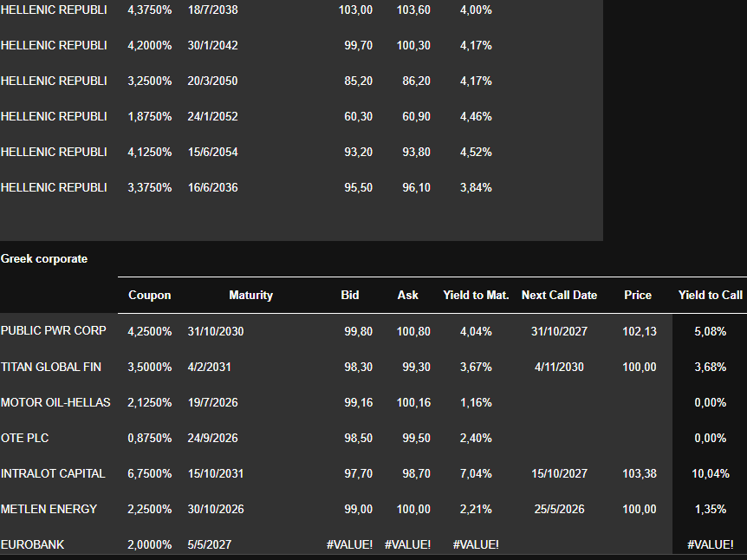Click the 1,35% yield to call
The height and width of the screenshot is (560, 747).
(711, 509)
